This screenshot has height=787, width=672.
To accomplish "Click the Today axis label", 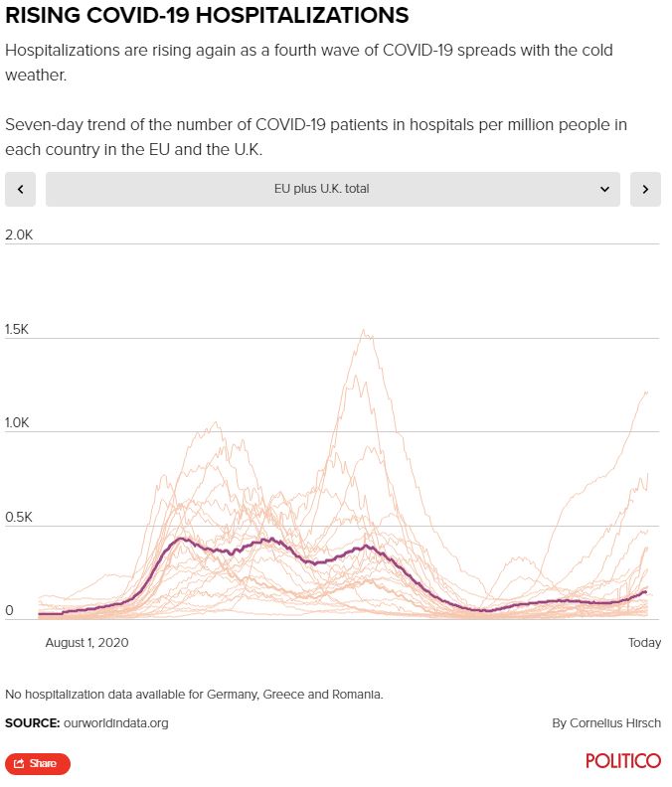I will 644,643.
